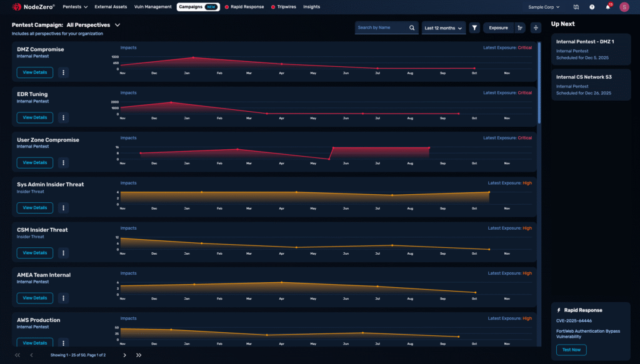Open the three-dot menu for AWS Production

pyautogui.click(x=63, y=343)
